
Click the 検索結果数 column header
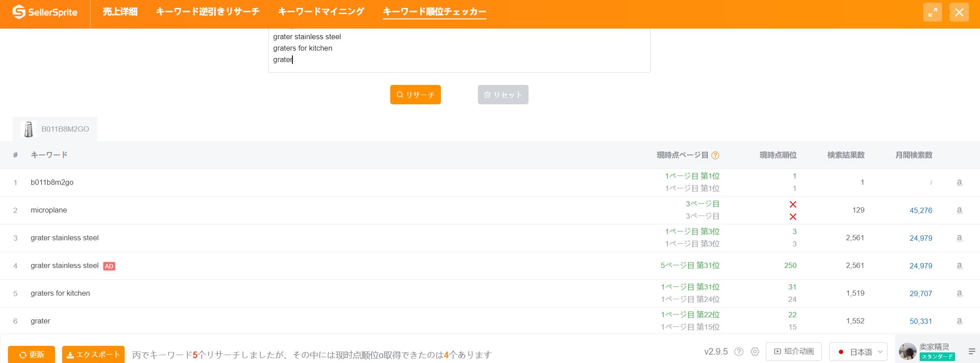(846, 155)
